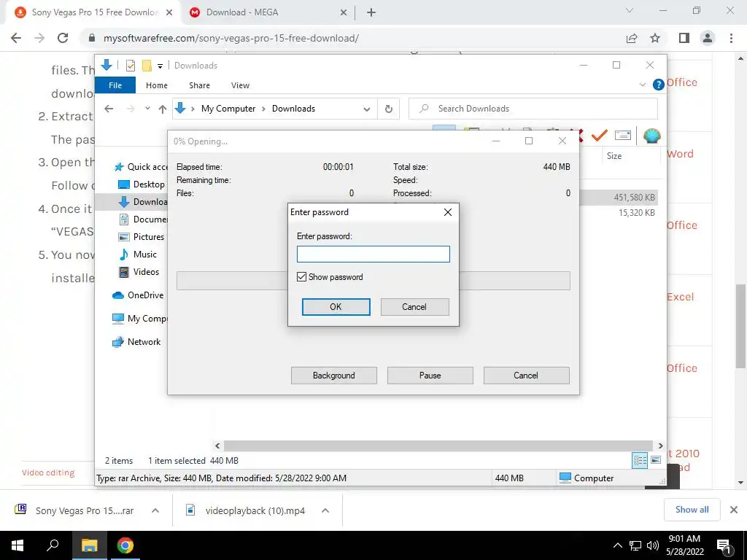Image resolution: width=747 pixels, height=560 pixels.
Task: Reload the mysoftwarefree page
Action: 63,38
